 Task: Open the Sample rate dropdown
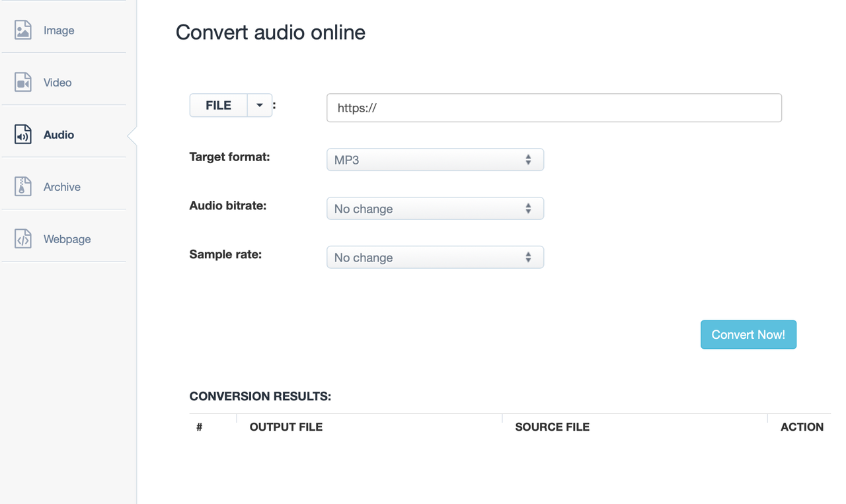click(x=435, y=257)
